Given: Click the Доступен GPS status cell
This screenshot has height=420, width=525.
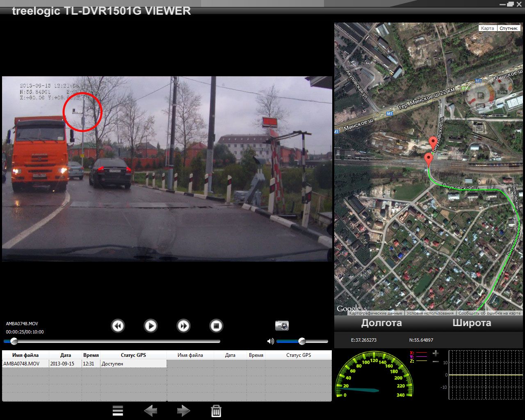Looking at the screenshot, I should [133, 364].
